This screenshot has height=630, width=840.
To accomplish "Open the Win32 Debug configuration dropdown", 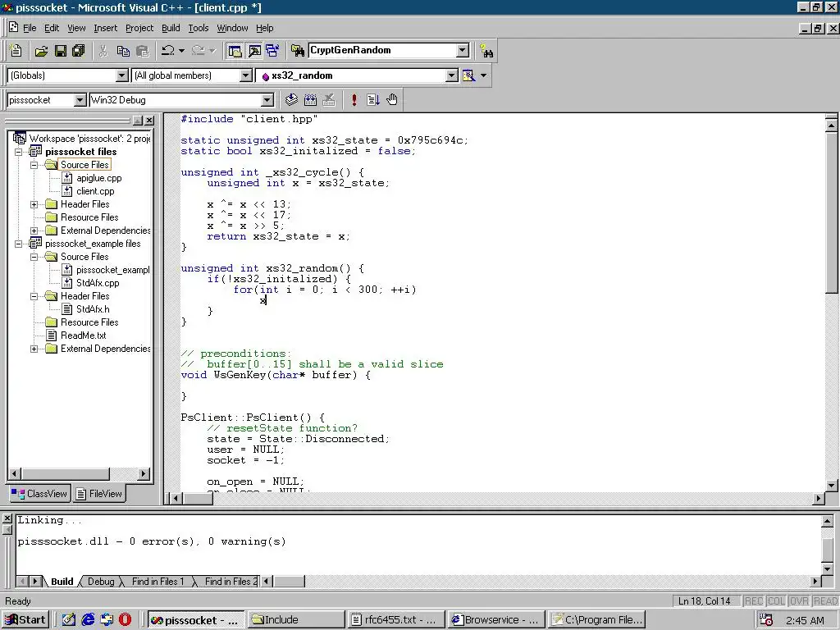I will tap(267, 100).
